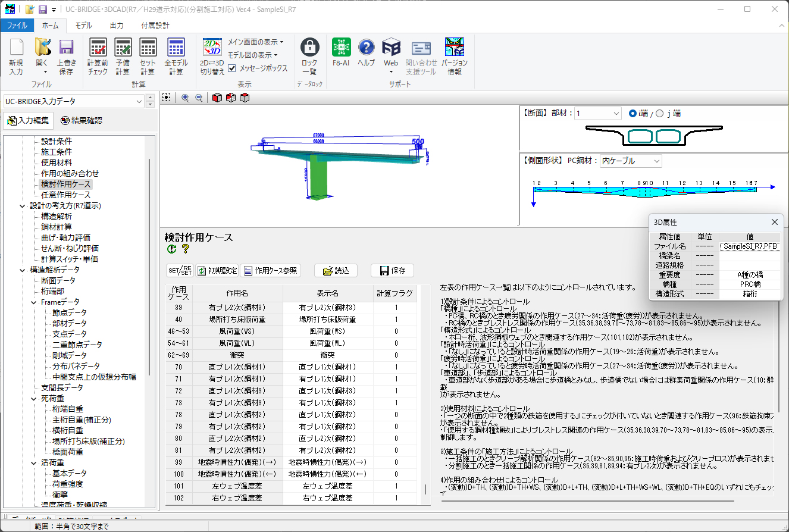Select the i端 radio button

click(633, 114)
